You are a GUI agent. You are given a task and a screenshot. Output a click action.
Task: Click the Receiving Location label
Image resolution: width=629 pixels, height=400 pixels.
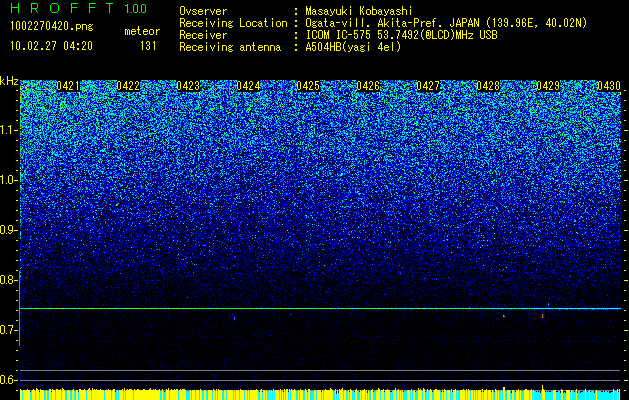point(233,23)
